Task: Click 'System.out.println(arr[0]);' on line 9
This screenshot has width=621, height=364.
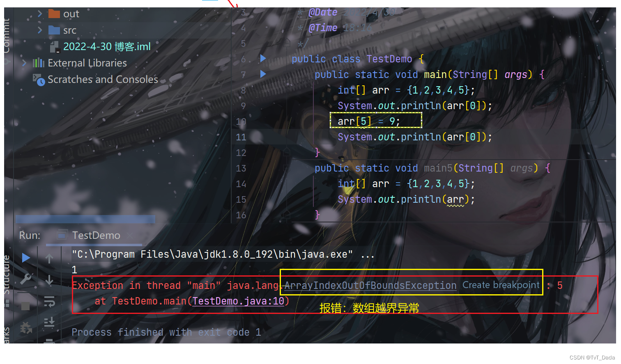Action: pyautogui.click(x=415, y=106)
